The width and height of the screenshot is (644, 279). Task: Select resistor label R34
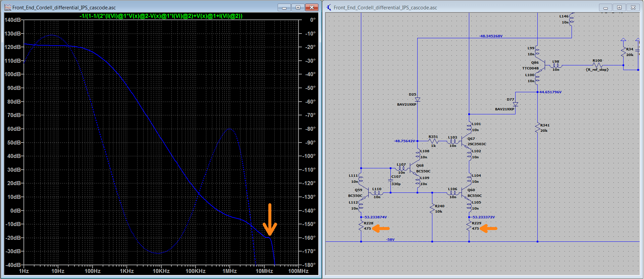coord(630,49)
